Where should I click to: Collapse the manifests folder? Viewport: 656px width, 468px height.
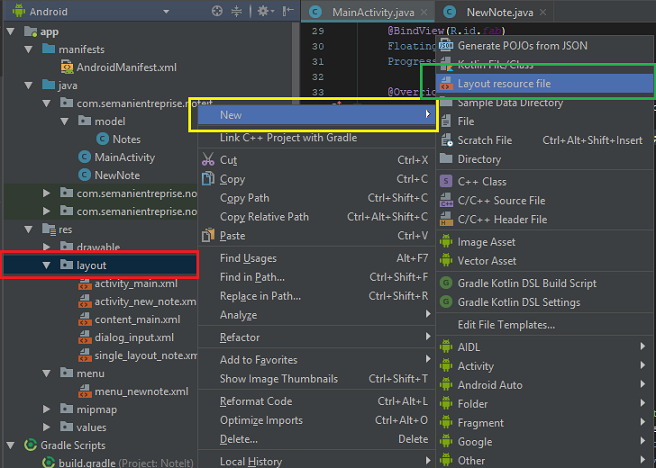tap(29, 50)
